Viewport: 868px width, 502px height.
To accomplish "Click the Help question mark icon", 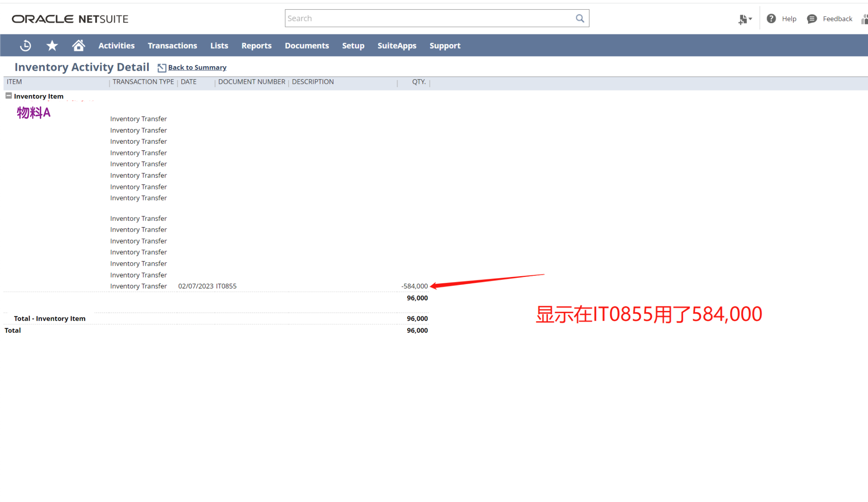I will point(771,19).
